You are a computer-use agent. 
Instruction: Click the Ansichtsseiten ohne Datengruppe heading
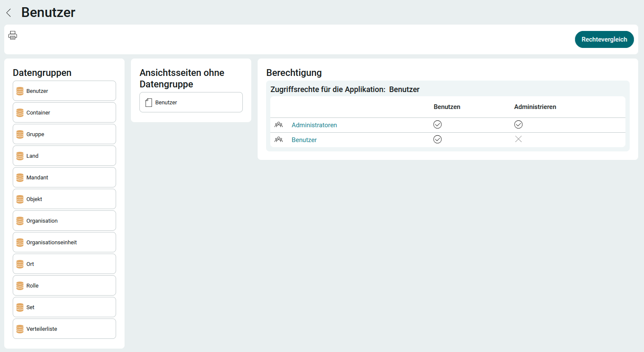pyautogui.click(x=182, y=78)
